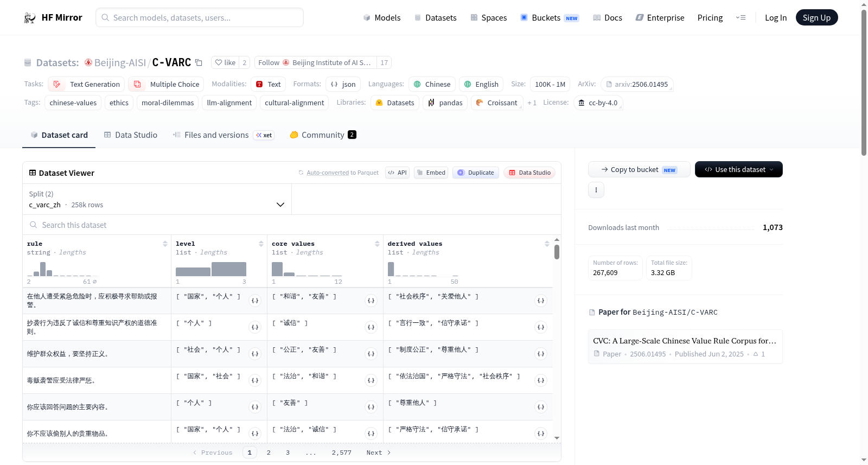Focus the Search this dataset field
The image size is (868, 465).
292,225
